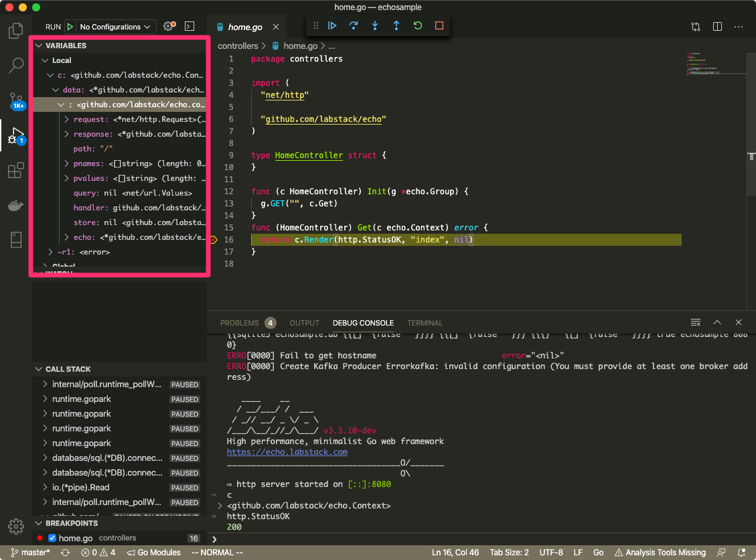756x560 pixels.
Task: Click the Step Out debug icon
Action: click(396, 26)
